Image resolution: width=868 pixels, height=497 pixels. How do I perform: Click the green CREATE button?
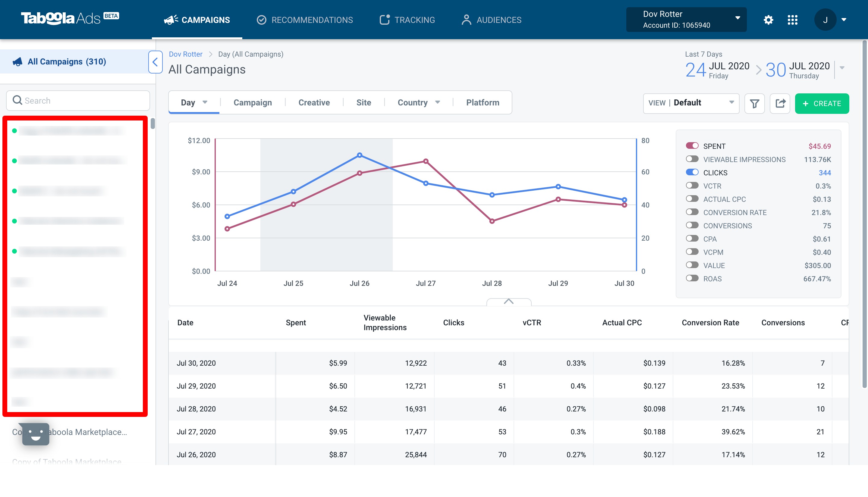tap(822, 103)
